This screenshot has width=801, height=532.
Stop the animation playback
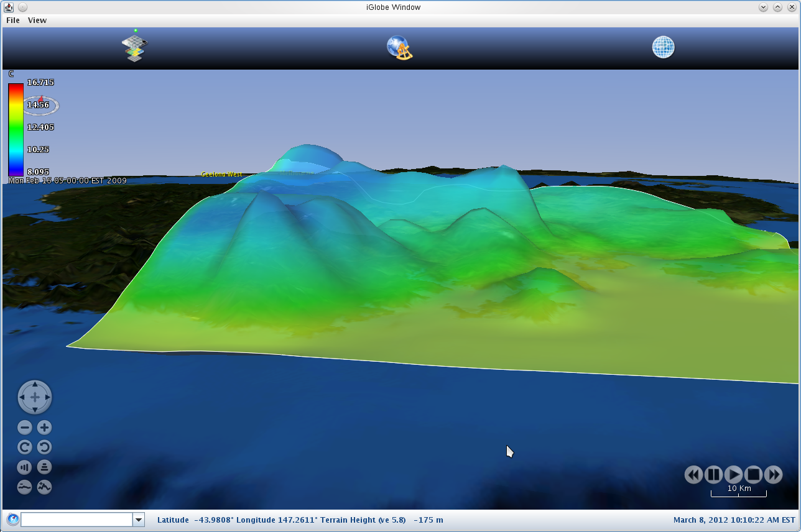753,475
